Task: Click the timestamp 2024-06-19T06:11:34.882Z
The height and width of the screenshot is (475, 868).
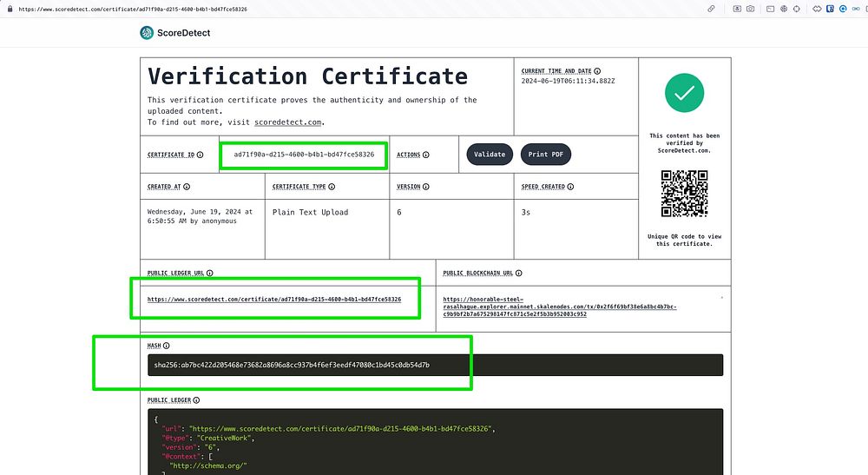Action: click(568, 81)
